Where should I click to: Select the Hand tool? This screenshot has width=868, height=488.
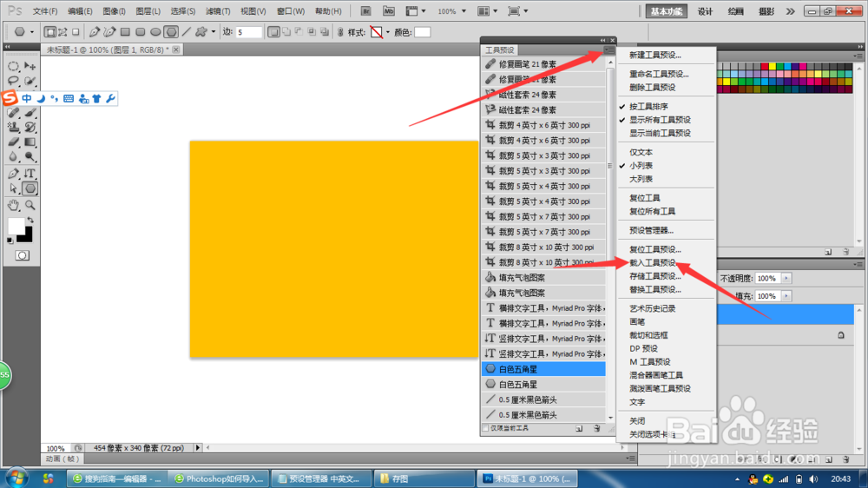click(13, 206)
